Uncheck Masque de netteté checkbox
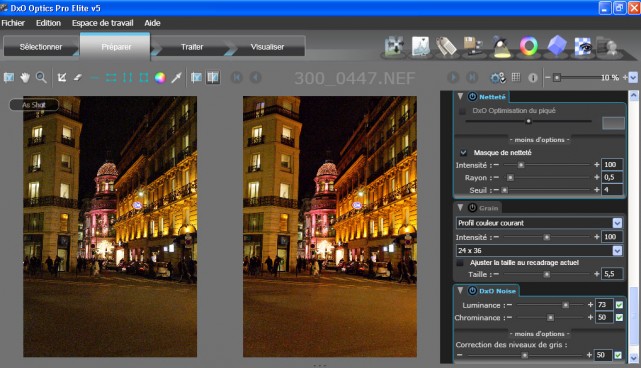The height and width of the screenshot is (368, 641). pos(463,153)
